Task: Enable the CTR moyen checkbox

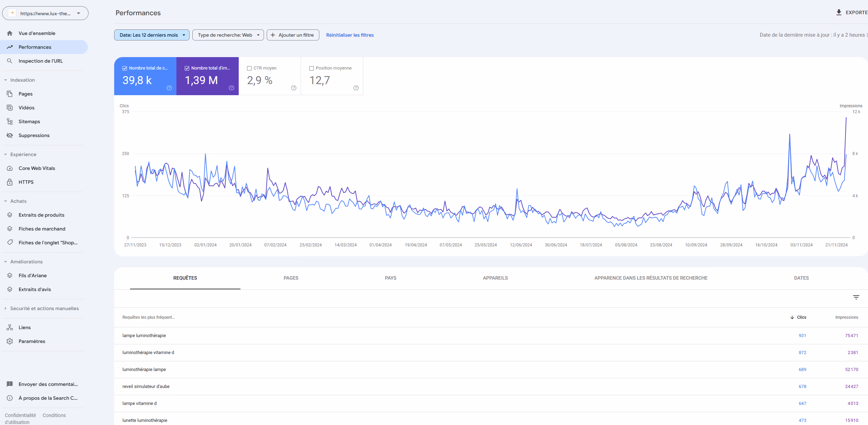Action: pyautogui.click(x=249, y=68)
